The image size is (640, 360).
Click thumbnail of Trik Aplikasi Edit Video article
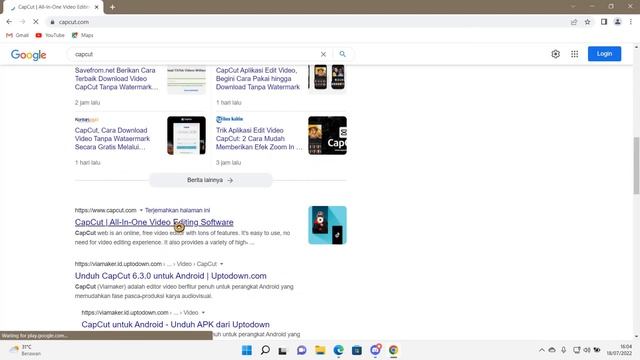click(327, 136)
